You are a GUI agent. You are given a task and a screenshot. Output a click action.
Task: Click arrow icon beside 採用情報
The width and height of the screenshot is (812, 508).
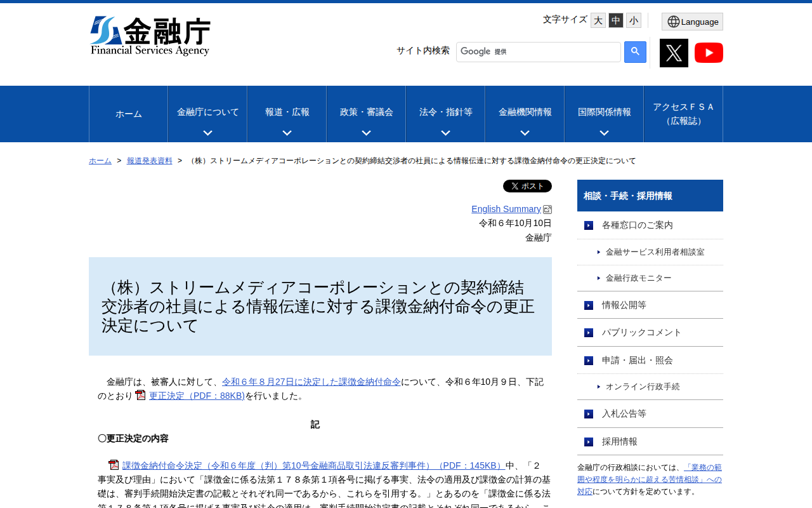pyautogui.click(x=589, y=442)
